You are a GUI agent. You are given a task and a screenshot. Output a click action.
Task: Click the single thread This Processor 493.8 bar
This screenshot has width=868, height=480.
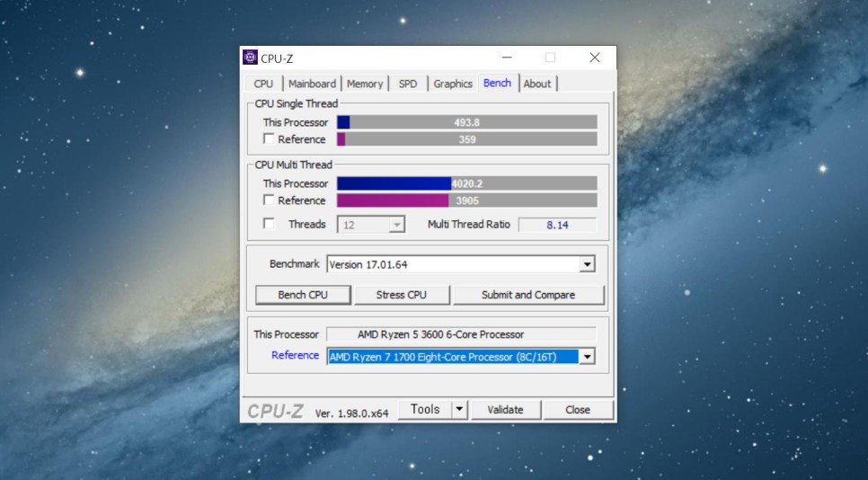tap(466, 122)
